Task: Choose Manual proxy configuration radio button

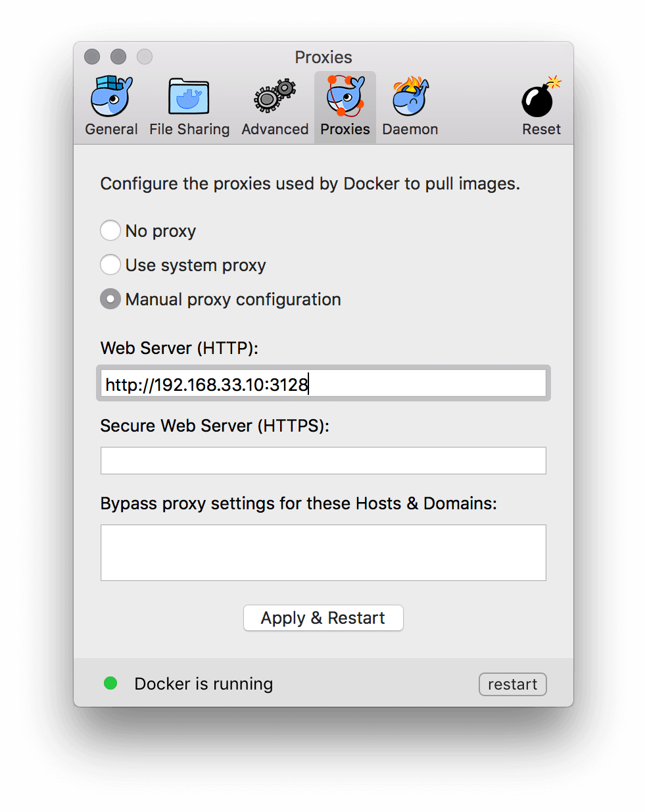Action: pos(110,299)
